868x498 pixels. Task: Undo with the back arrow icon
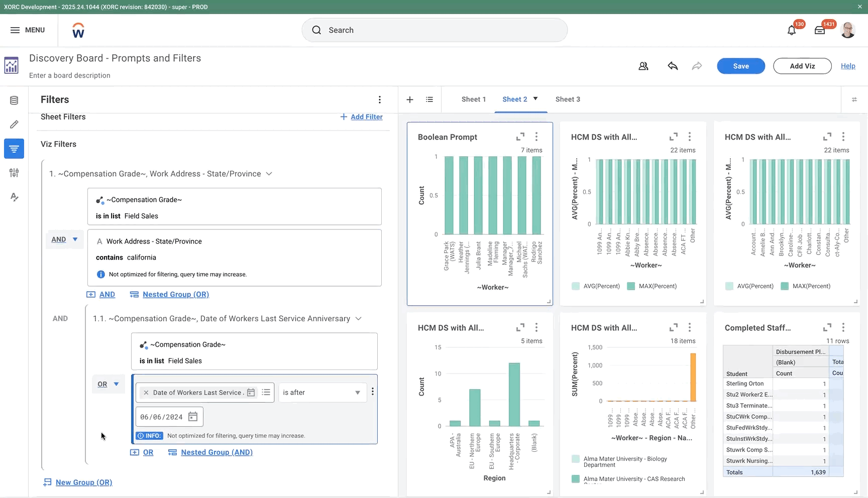(x=673, y=66)
